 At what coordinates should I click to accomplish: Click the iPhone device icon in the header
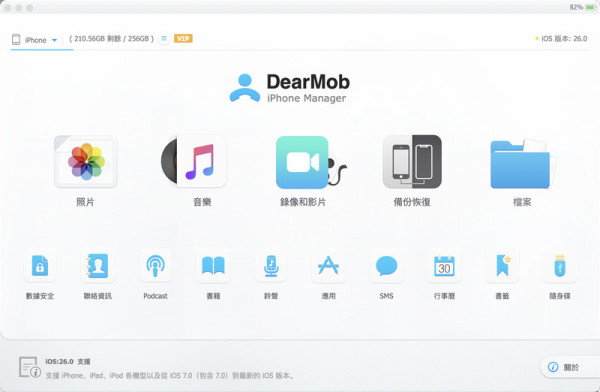click(16, 40)
